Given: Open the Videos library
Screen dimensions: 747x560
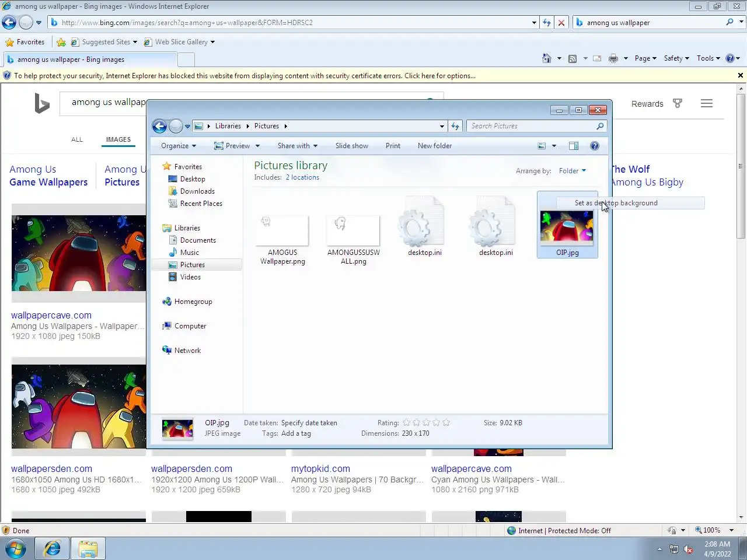Looking at the screenshot, I should (x=190, y=277).
